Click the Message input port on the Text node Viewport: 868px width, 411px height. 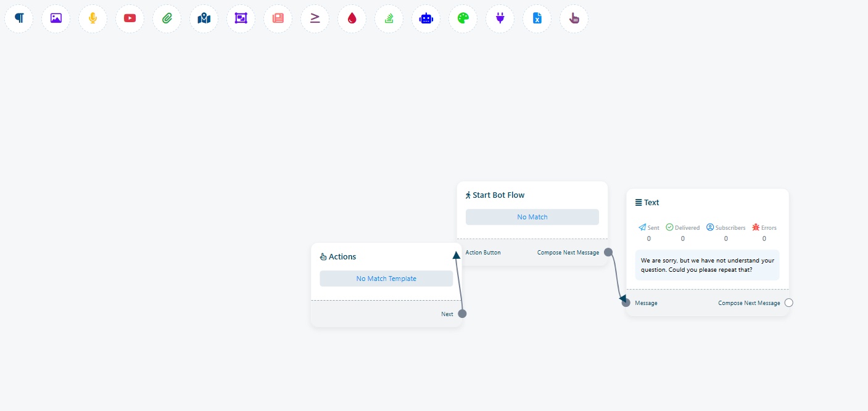point(626,303)
